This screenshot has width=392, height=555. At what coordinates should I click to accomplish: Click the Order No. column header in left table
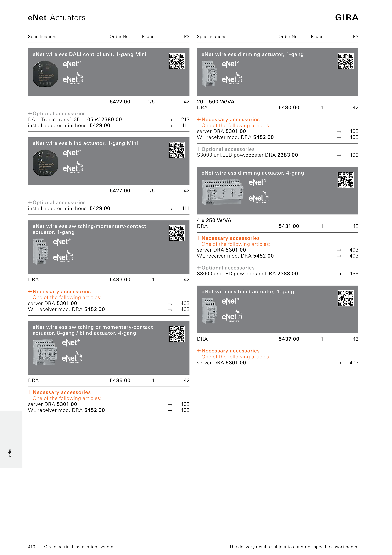coord(120,37)
